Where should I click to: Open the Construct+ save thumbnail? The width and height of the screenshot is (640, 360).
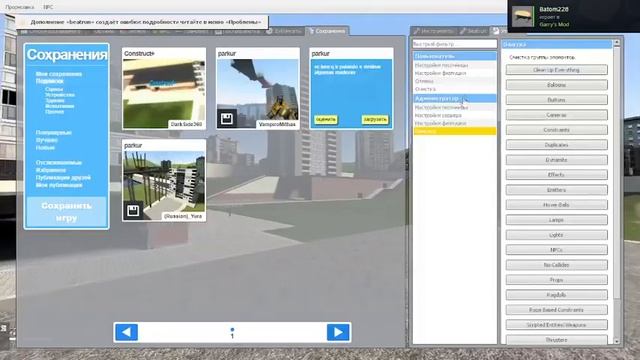click(164, 94)
